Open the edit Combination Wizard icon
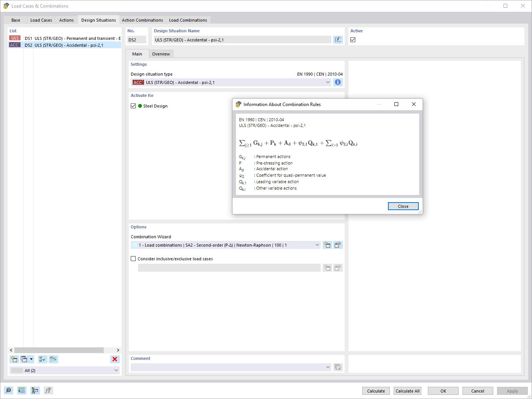Image resolution: width=532 pixels, height=399 pixels. [x=338, y=245]
